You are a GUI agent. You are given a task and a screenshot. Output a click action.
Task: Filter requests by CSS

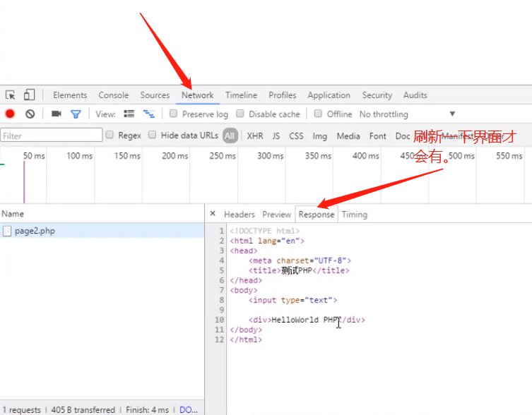click(296, 136)
